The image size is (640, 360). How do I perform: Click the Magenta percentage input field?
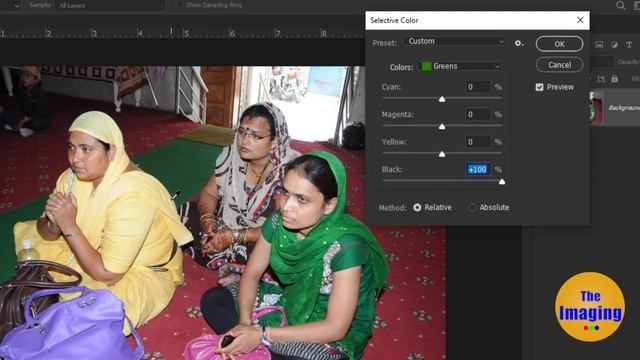tap(478, 114)
